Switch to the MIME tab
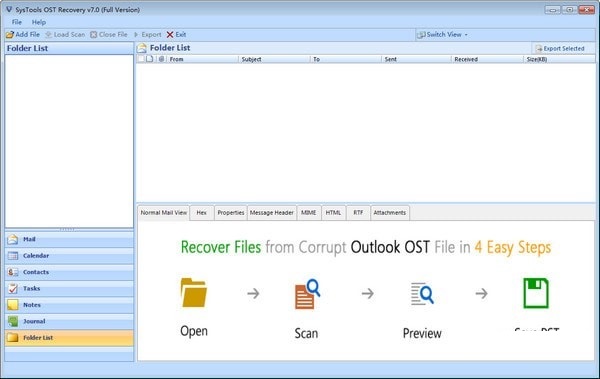Screen dimensions: 600x379 coord(308,213)
